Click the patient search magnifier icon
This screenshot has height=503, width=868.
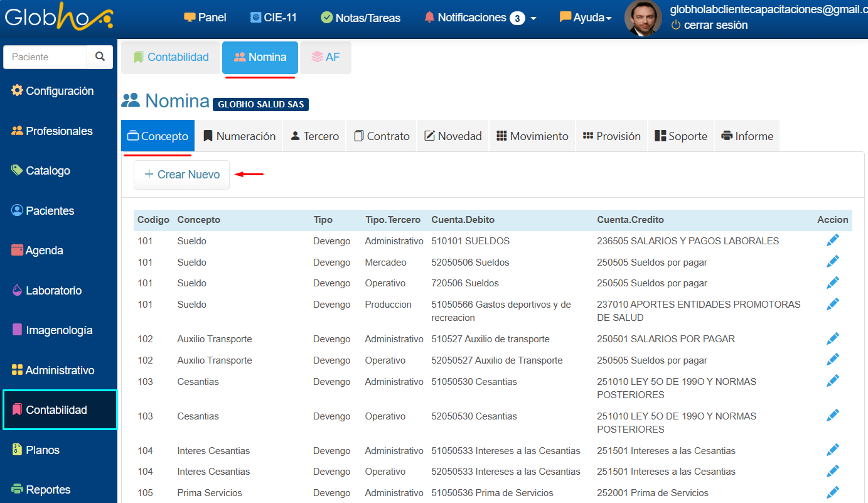100,57
